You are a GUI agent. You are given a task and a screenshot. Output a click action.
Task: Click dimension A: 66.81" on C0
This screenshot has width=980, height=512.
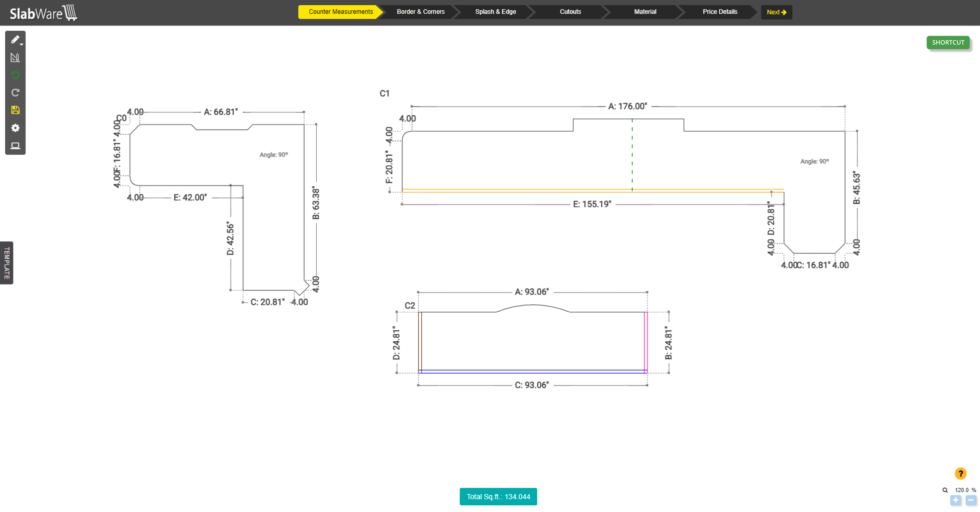(x=221, y=112)
